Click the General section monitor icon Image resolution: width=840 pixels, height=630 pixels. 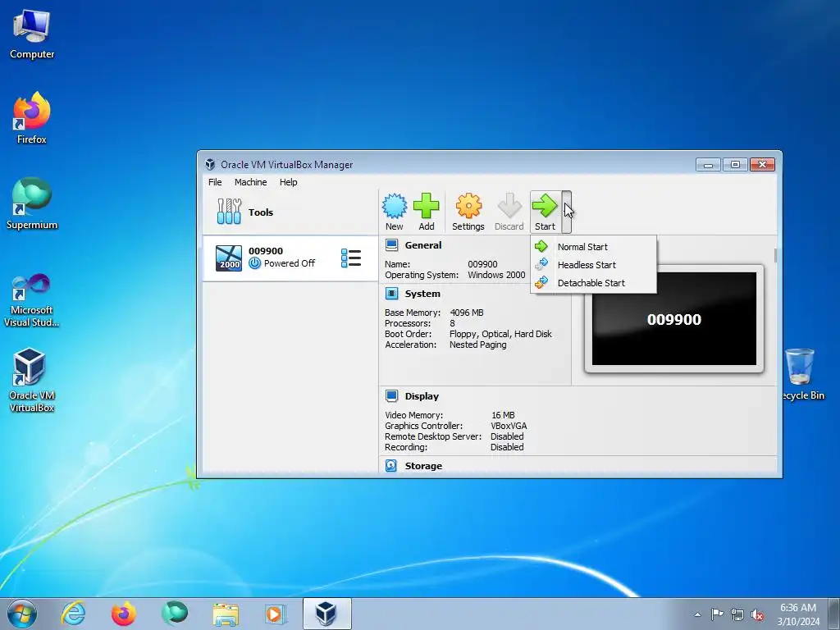391,245
